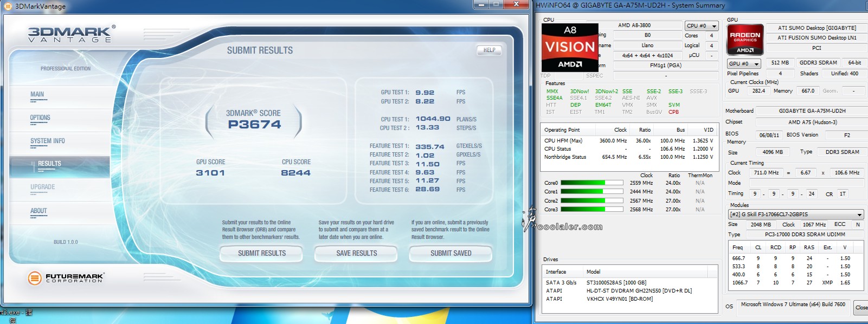Close the HWiNFO64 System Summary with Close button
Viewport: 868px width, 324px height.
[x=861, y=308]
